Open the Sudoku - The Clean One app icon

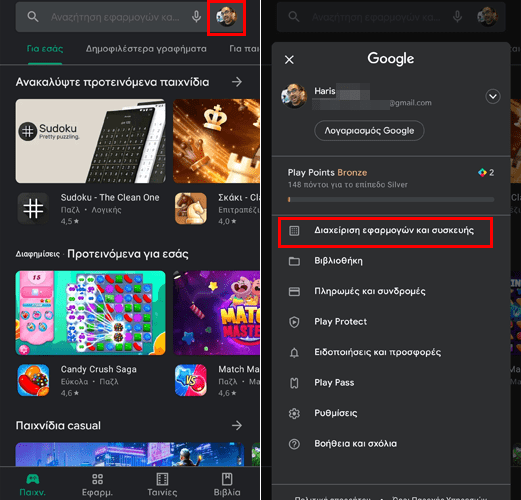33,209
